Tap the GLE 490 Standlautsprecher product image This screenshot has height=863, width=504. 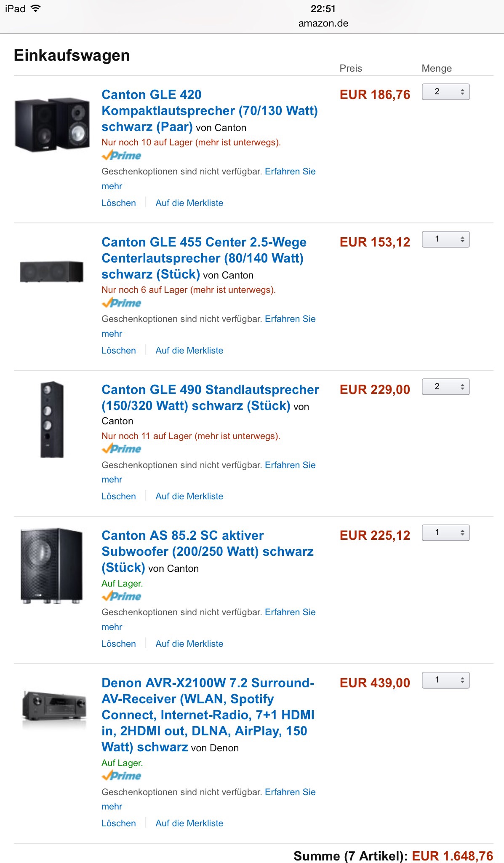click(52, 419)
